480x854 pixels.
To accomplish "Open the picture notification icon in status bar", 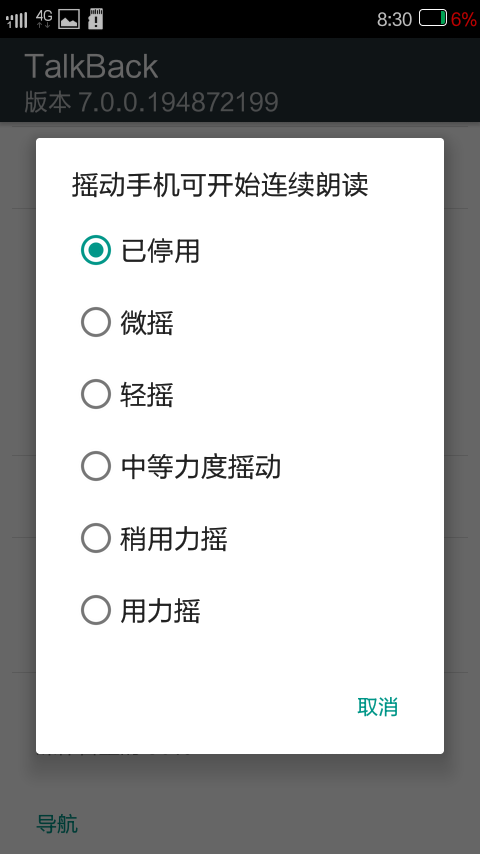I will 69,19.
